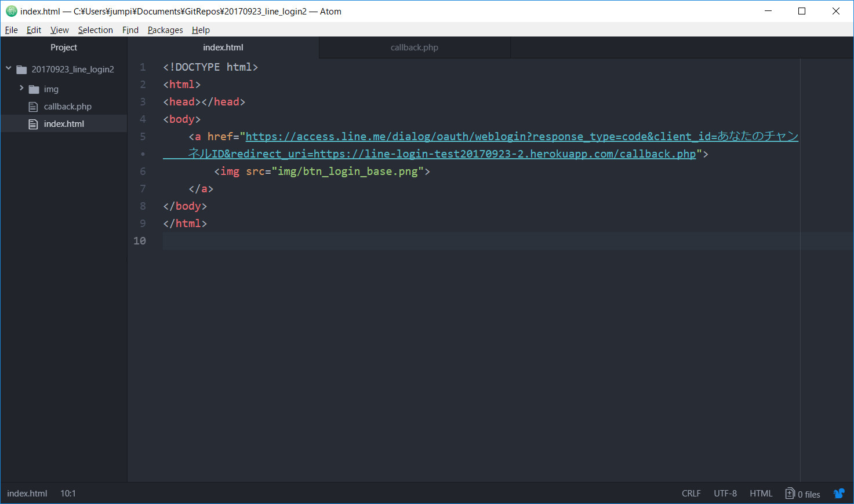The image size is (854, 504).
Task: Click the closing html tag
Action: (x=185, y=224)
